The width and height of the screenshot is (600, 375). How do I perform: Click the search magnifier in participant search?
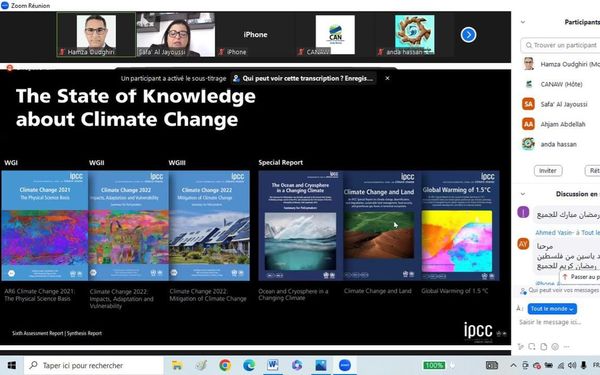(529, 46)
